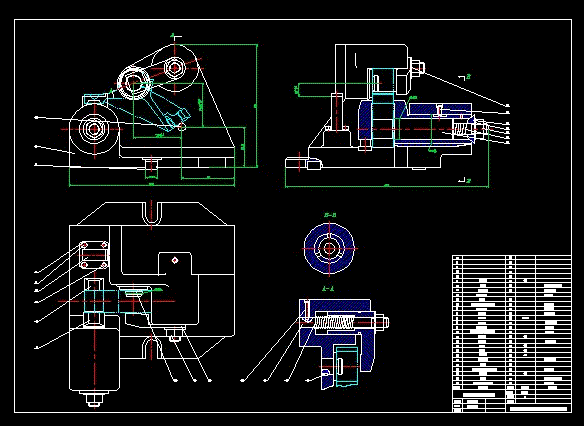Select the bottom U-shaped slot in plan view
Viewport: 584px width, 426px height.
click(151, 347)
